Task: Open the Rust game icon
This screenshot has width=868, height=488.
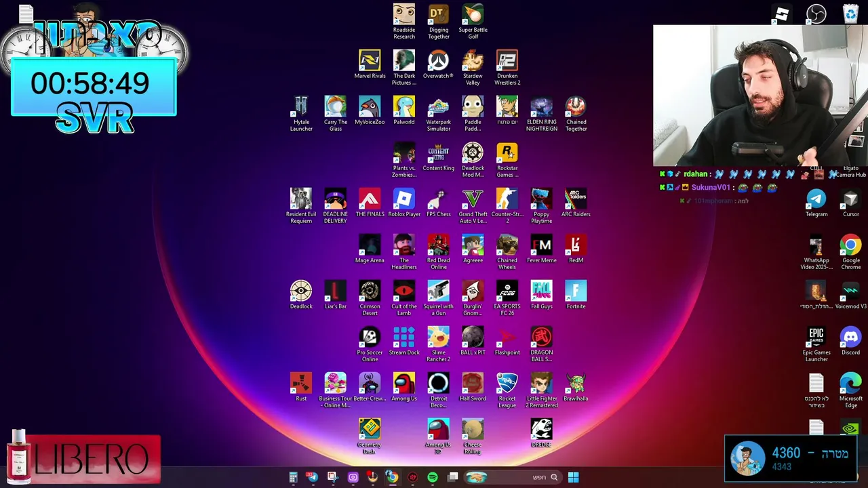Action: pyautogui.click(x=301, y=387)
